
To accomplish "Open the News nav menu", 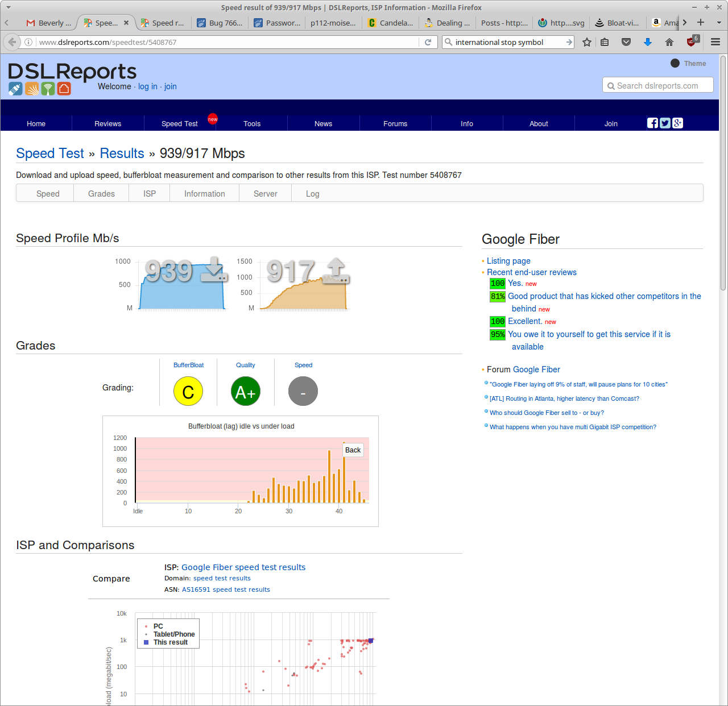I will point(324,123).
